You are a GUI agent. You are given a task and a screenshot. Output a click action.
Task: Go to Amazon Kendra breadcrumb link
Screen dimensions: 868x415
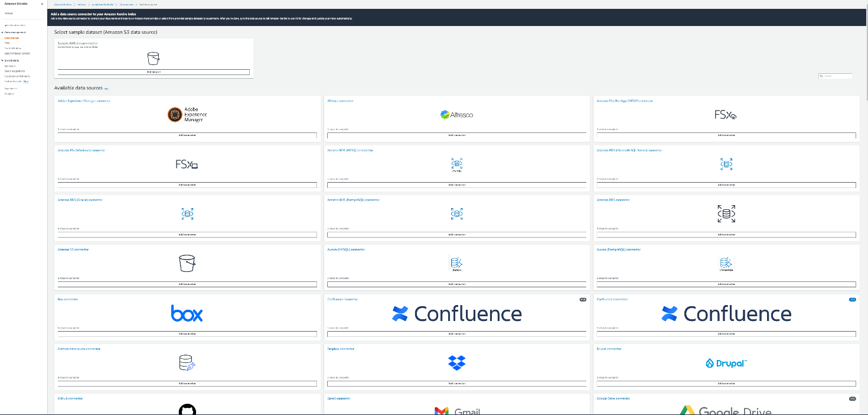click(63, 4)
